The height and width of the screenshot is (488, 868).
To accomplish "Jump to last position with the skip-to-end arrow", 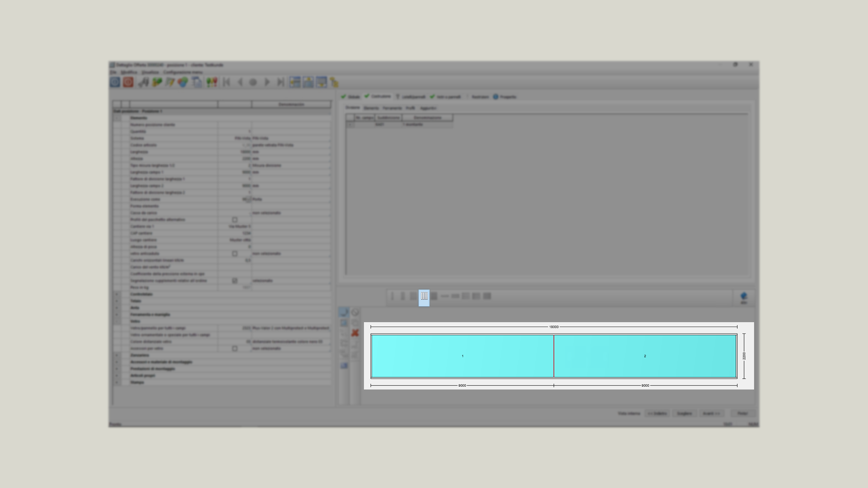I will tap(280, 82).
